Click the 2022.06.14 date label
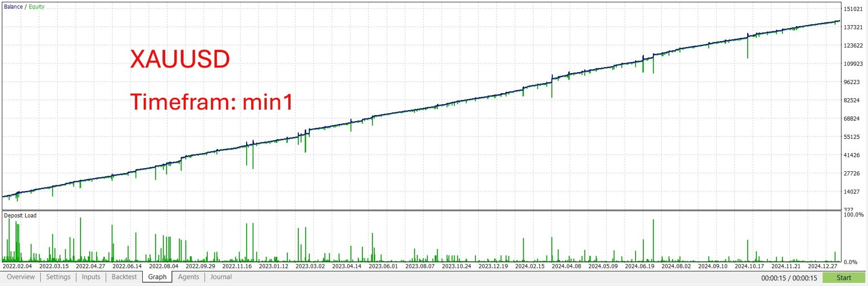Screen dimensions: 868x286 pos(127,266)
